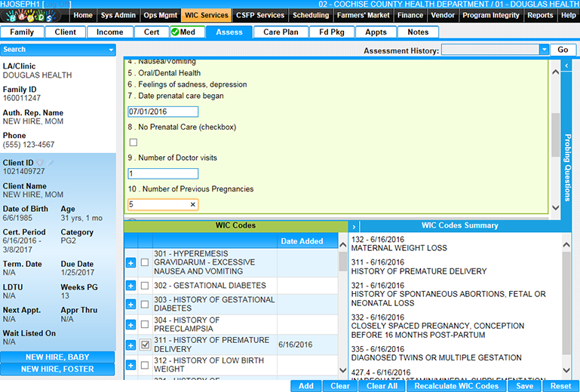Click the Date prenatal care began field
Screen dimensions: 580x392
(x=163, y=112)
